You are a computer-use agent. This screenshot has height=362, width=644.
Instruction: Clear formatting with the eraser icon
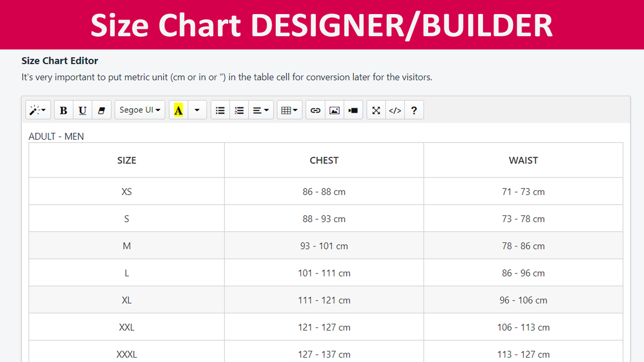[x=102, y=110]
